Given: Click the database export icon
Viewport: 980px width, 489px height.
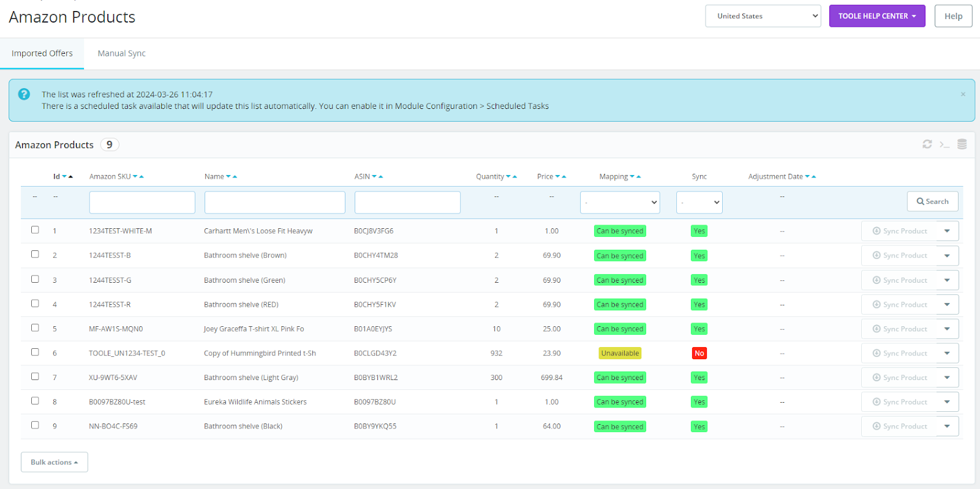Looking at the screenshot, I should click(962, 144).
